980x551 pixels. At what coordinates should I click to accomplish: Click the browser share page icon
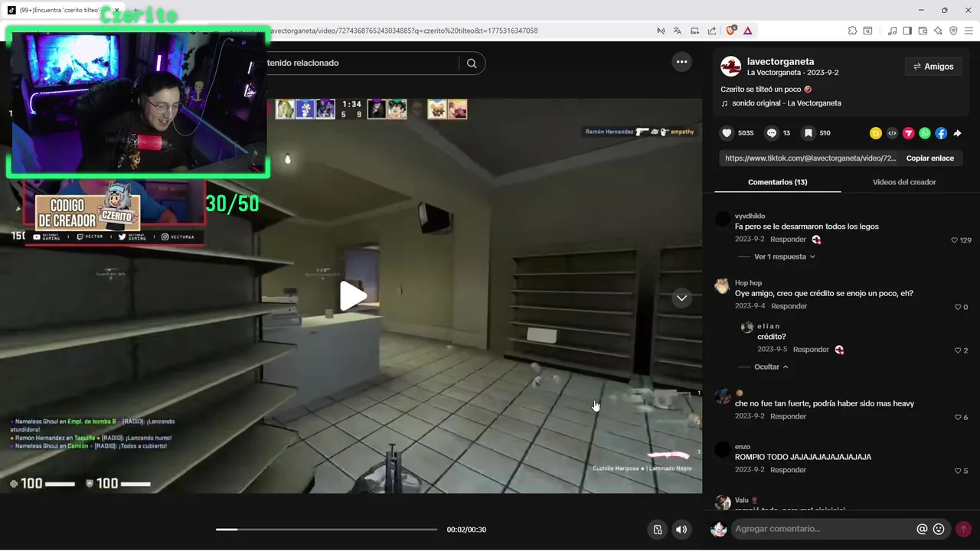(712, 31)
